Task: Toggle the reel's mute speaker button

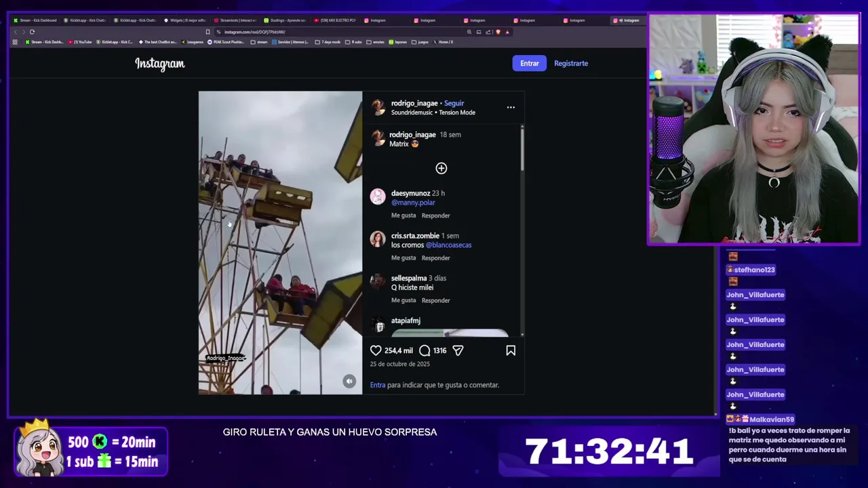Action: (349, 381)
